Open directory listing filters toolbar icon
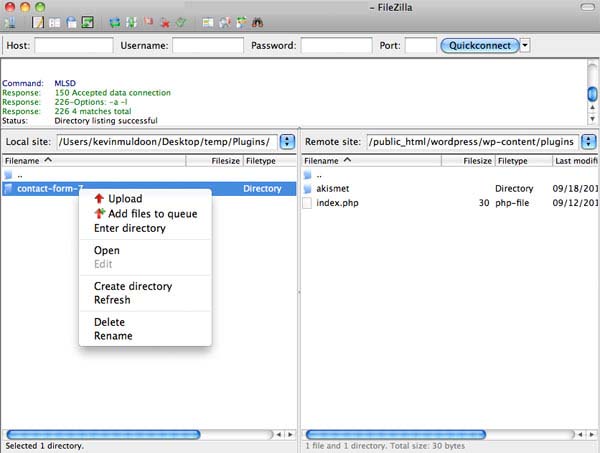The width and height of the screenshot is (600, 453). [x=208, y=23]
